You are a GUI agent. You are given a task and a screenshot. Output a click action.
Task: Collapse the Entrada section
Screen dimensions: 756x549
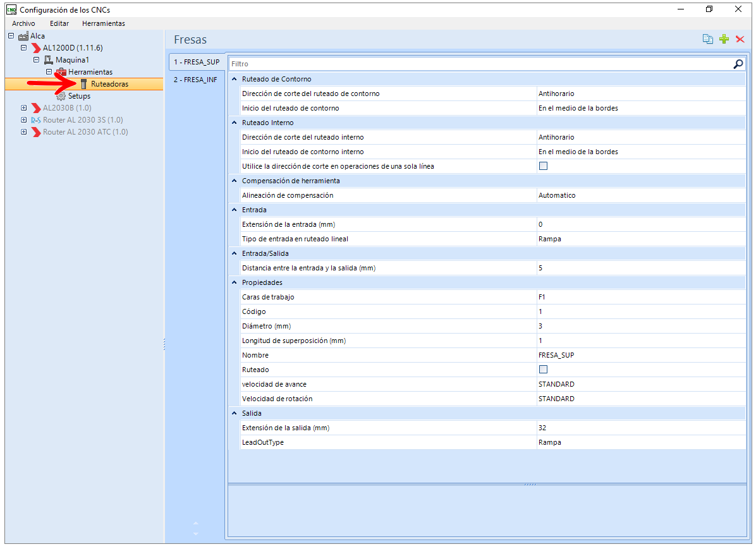pos(235,210)
